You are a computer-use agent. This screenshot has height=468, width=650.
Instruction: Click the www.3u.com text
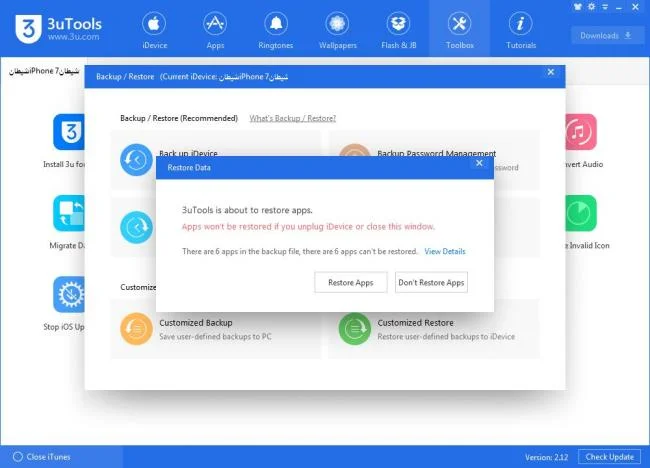pos(73,36)
